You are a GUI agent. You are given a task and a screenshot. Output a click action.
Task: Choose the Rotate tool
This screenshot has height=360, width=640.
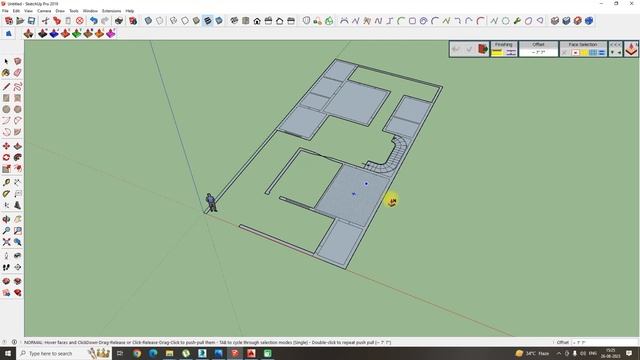tap(6, 157)
